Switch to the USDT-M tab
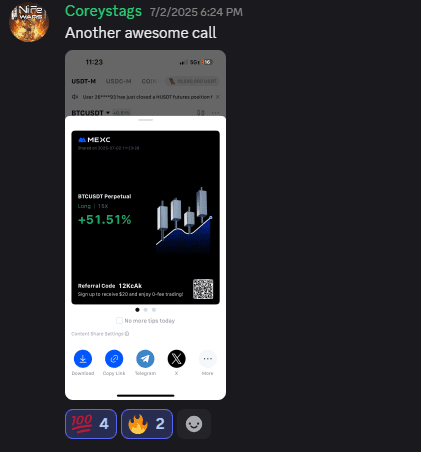This screenshot has width=421, height=452. click(84, 81)
